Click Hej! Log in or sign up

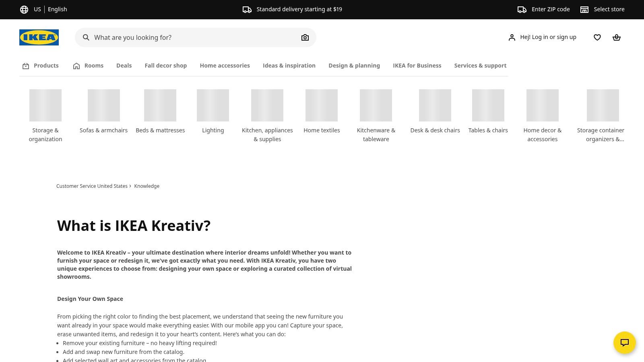tap(542, 37)
